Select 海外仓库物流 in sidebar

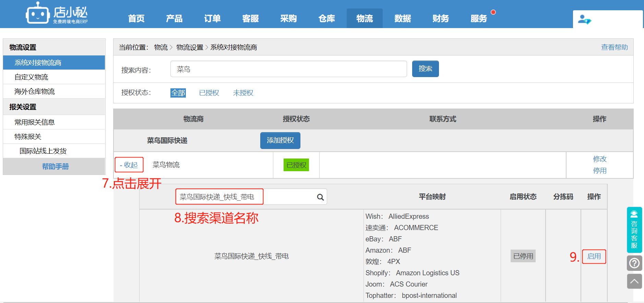click(x=54, y=91)
